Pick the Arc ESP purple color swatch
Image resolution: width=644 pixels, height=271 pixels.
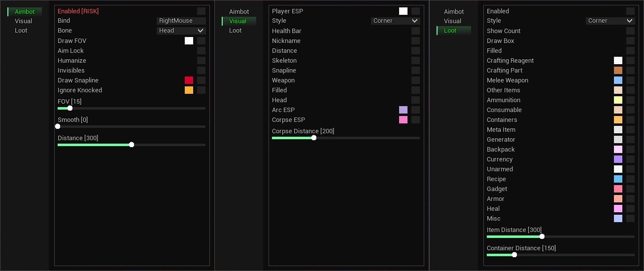tap(403, 110)
